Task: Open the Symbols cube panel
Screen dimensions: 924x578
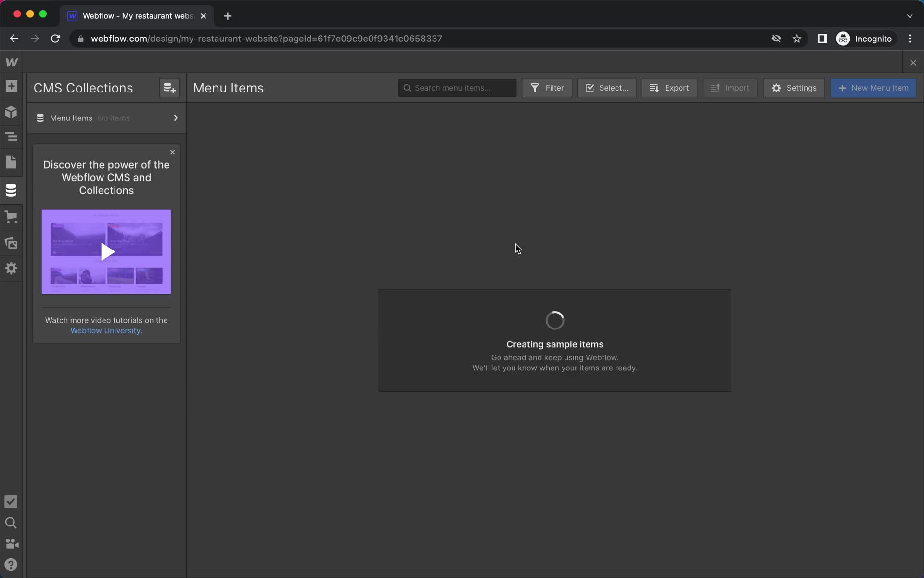Action: point(11,112)
